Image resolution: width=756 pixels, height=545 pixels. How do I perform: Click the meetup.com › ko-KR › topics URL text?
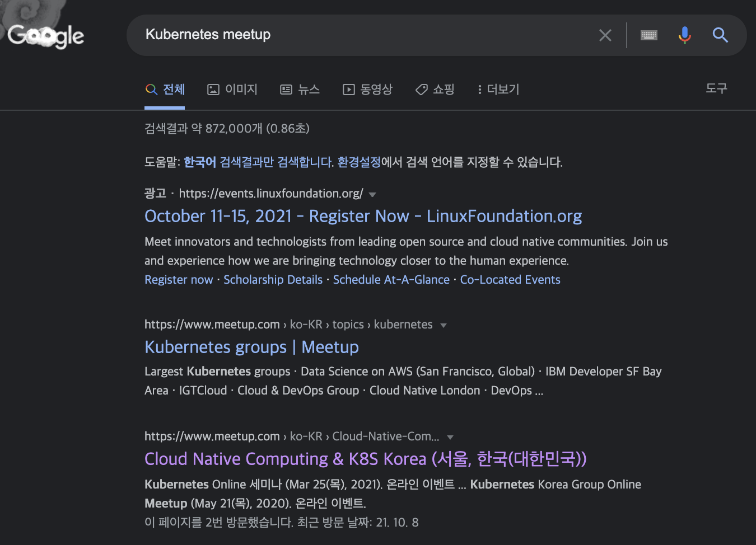288,325
